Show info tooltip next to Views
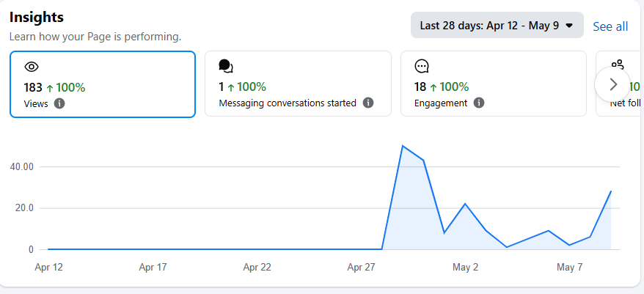Image resolution: width=644 pixels, height=294 pixels. pos(59,103)
